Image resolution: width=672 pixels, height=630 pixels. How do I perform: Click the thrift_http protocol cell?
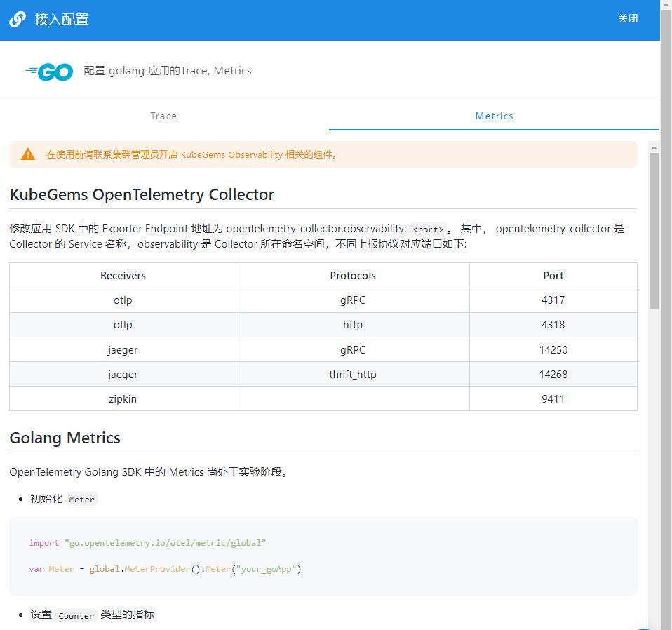point(353,374)
